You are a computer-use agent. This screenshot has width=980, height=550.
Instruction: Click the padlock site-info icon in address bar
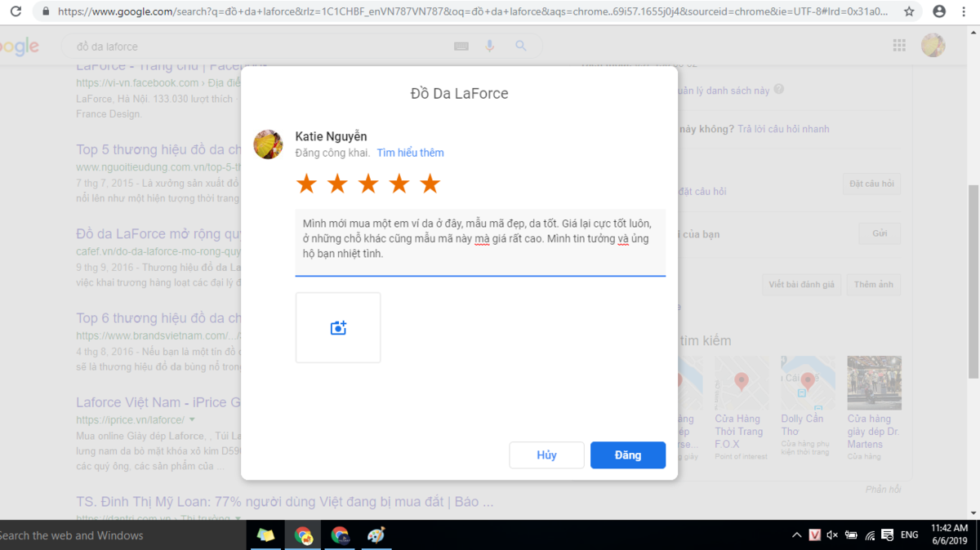pyautogui.click(x=45, y=11)
